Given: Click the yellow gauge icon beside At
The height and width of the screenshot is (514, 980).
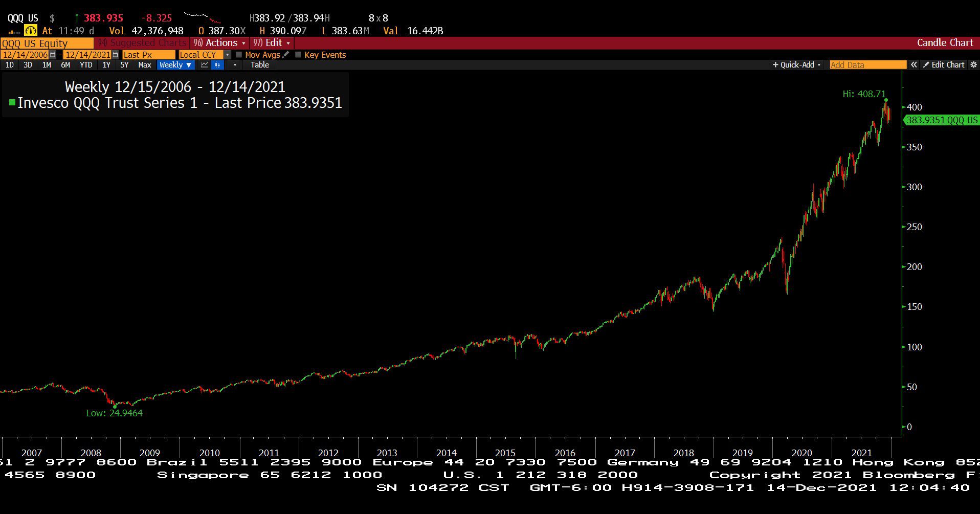Looking at the screenshot, I should tap(31, 31).
